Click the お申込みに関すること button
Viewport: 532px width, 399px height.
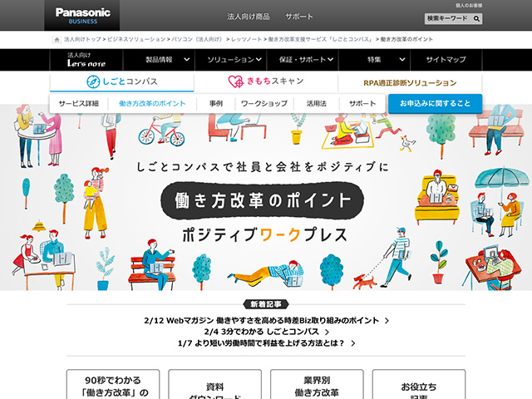tap(435, 103)
